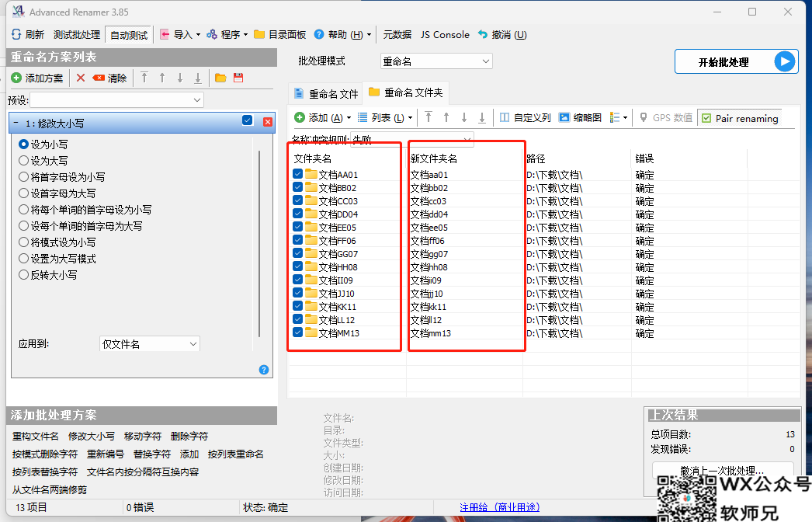Click the red close icon on 修改大小写 method

point(268,122)
